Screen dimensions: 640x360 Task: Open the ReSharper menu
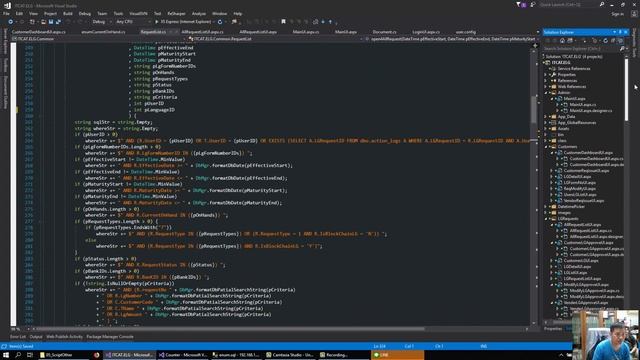(x=176, y=13)
